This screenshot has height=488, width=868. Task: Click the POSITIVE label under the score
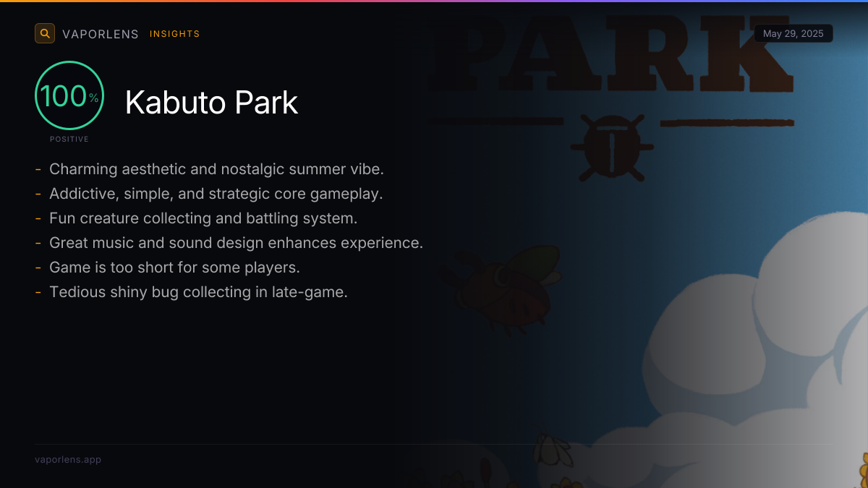point(69,139)
